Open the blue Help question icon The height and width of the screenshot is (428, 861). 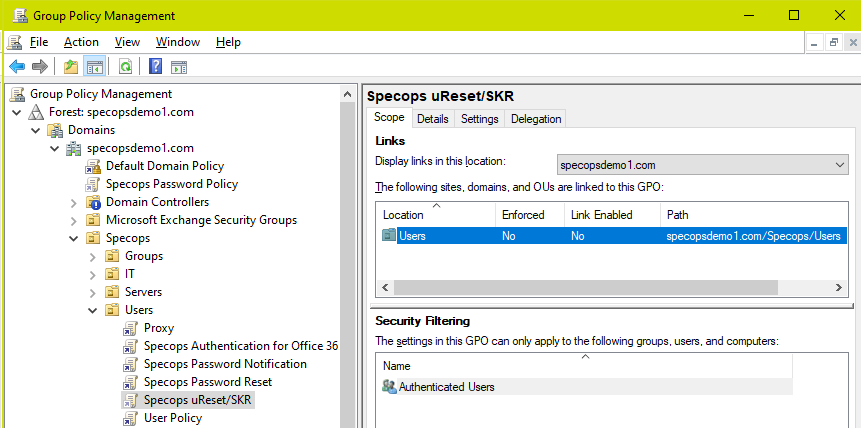pyautogui.click(x=156, y=67)
